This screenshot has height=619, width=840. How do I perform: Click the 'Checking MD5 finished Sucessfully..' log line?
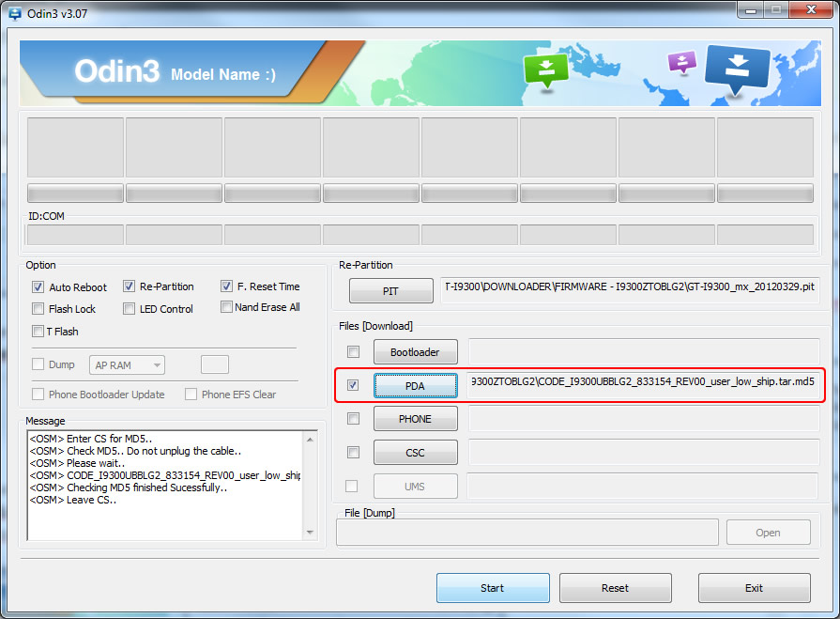(x=129, y=487)
